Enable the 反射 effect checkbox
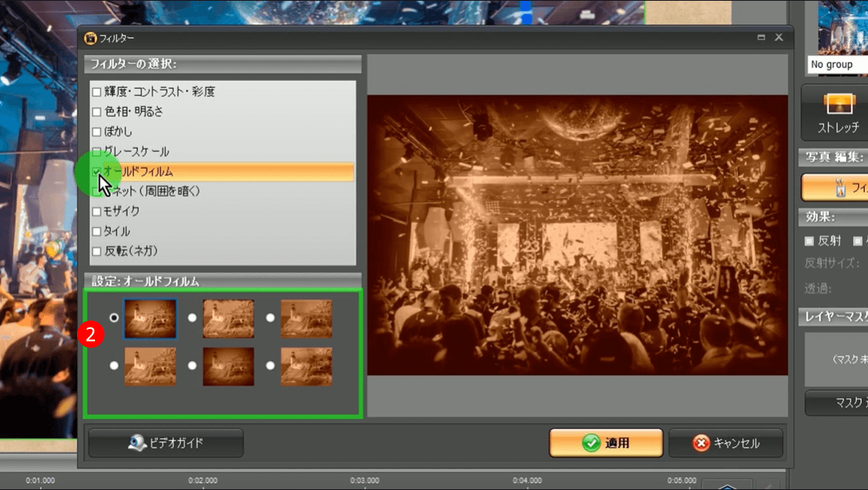Viewport: 868px width, 490px height. tap(809, 241)
